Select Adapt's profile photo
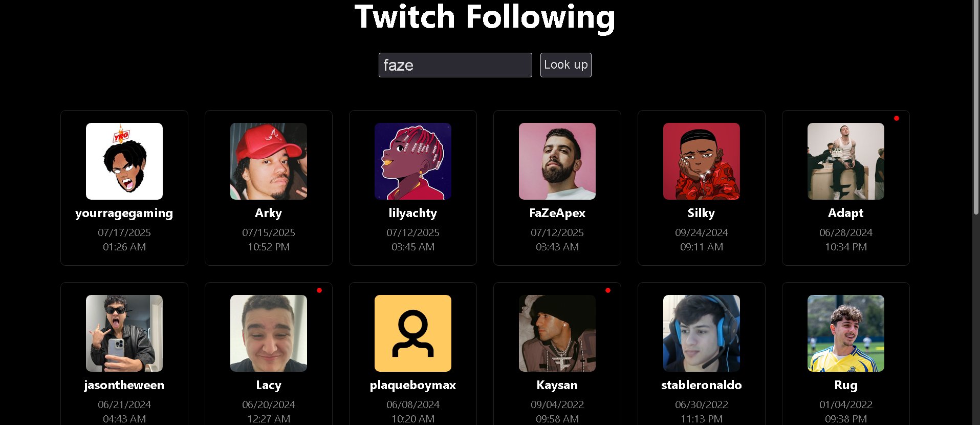980x425 pixels. click(x=846, y=161)
